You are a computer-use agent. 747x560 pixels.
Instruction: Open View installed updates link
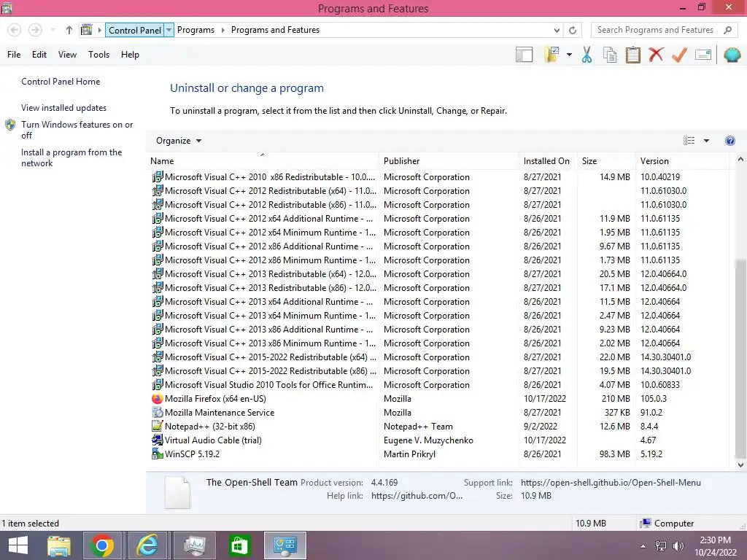(x=64, y=108)
